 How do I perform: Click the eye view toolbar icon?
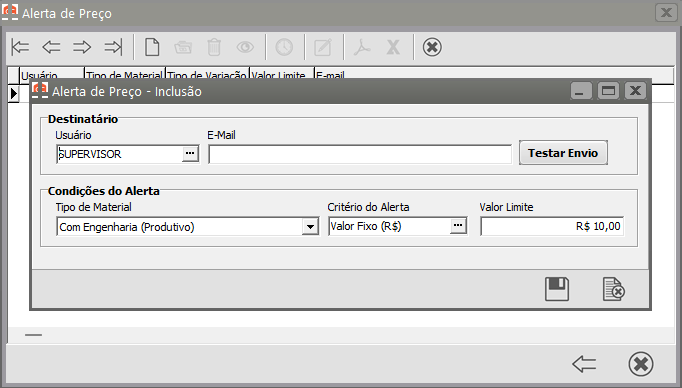pyautogui.click(x=245, y=47)
